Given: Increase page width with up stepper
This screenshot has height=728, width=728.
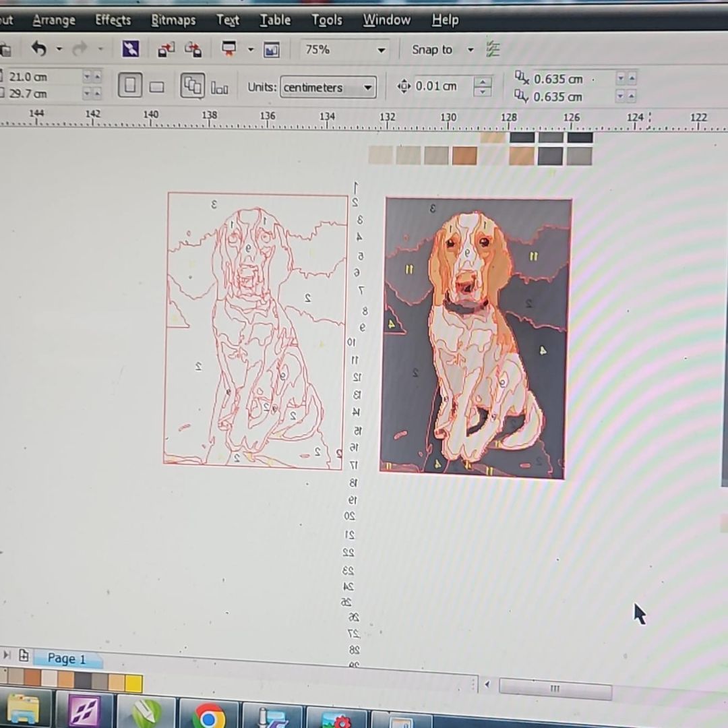Looking at the screenshot, I should pyautogui.click(x=98, y=77).
